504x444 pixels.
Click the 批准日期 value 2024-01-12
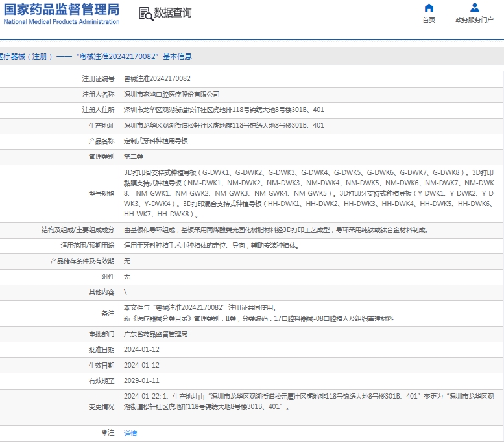142,349
